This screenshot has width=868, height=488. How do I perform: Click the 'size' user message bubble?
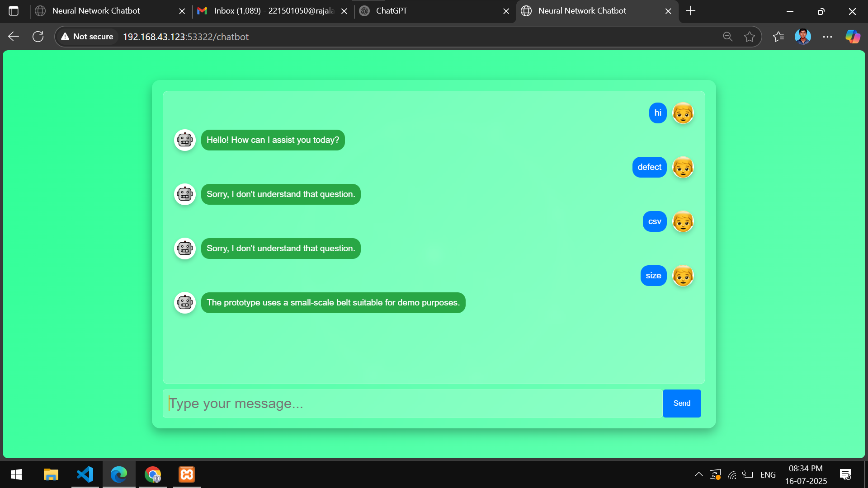[x=653, y=276]
